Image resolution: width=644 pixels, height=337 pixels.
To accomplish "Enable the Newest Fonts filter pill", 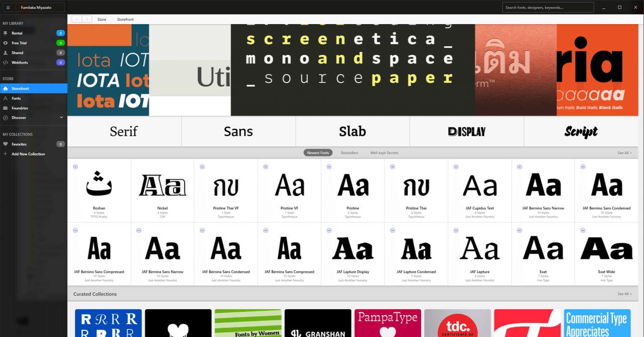I will click(317, 152).
